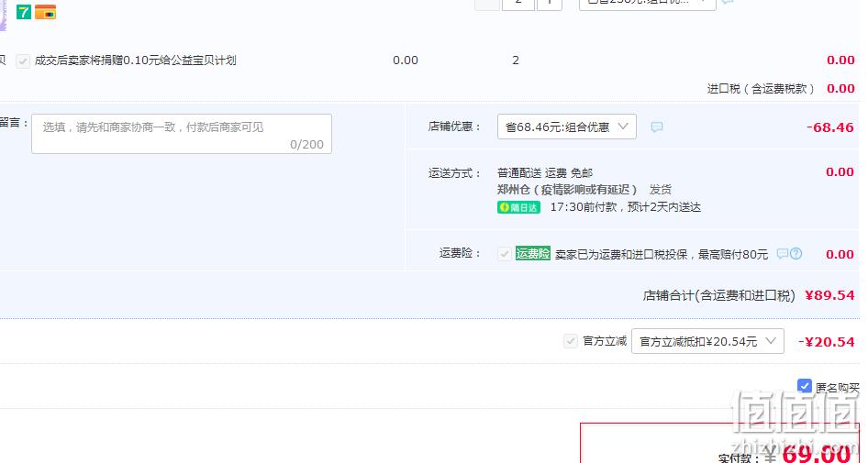Click the quantity 2 in 公益宝贝 row
The image size is (868, 463).
(x=516, y=61)
